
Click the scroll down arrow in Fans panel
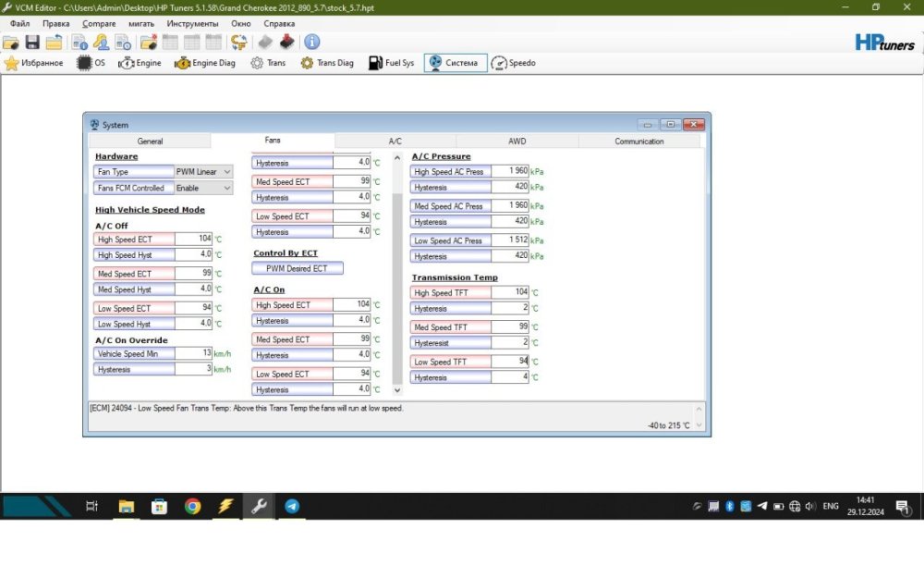[398, 391]
